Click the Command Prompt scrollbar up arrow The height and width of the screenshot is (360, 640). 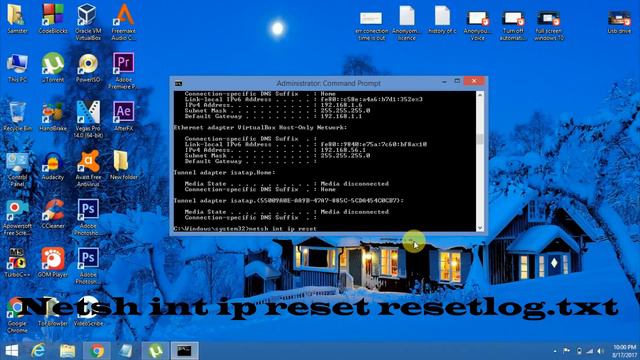tap(480, 95)
